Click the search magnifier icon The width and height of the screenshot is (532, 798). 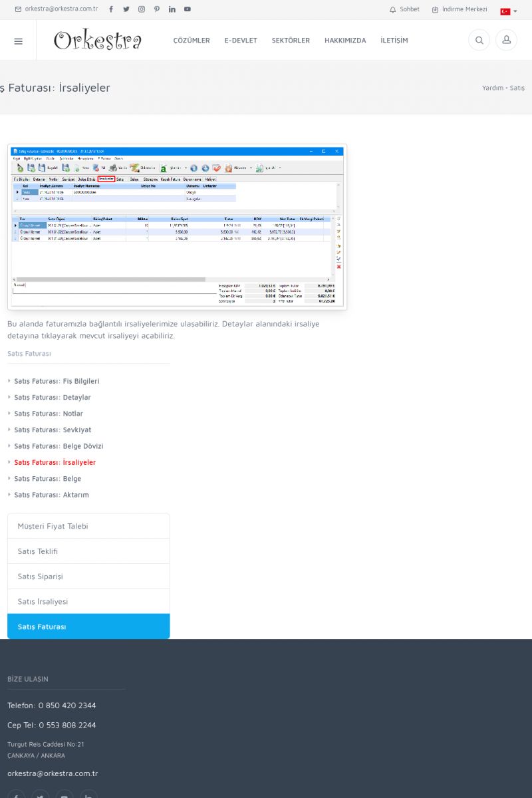coord(479,41)
